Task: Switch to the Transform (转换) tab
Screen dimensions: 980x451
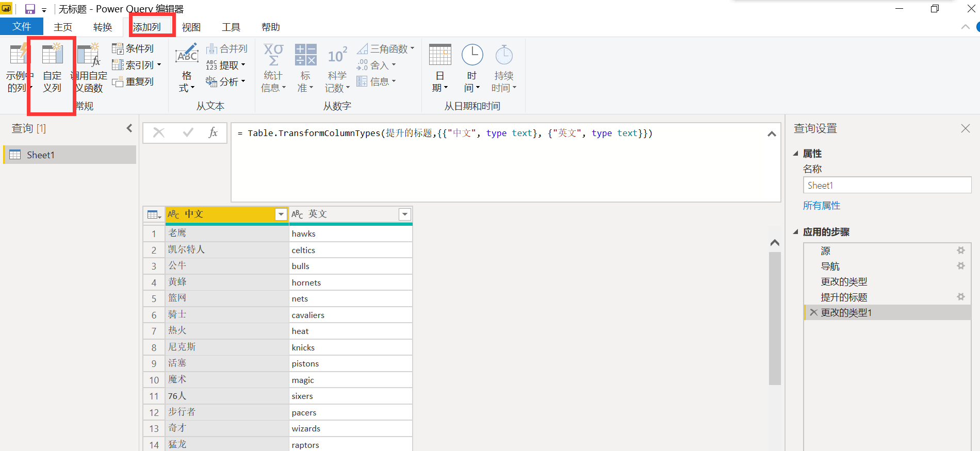Action: coord(103,27)
